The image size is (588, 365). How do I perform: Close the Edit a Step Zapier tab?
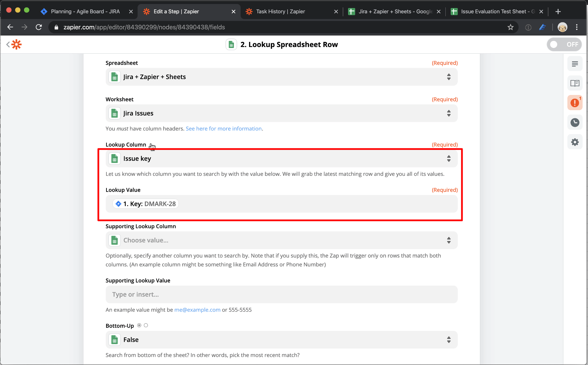(234, 11)
